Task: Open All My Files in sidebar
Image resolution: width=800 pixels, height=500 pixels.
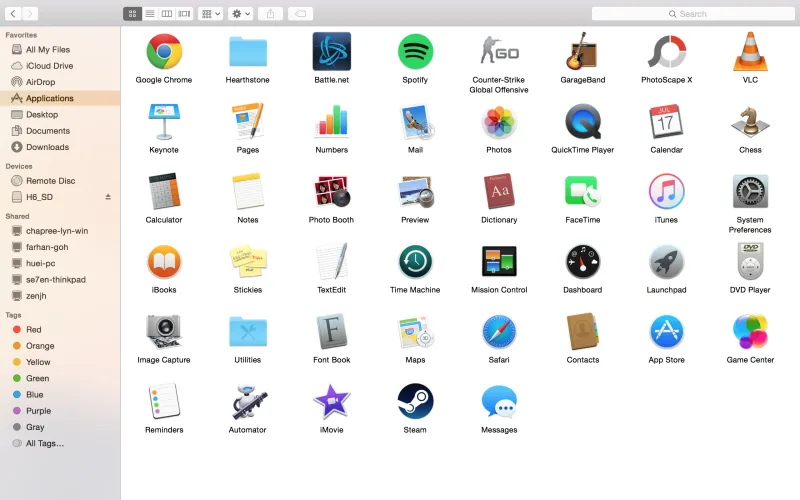Action: click(60, 49)
